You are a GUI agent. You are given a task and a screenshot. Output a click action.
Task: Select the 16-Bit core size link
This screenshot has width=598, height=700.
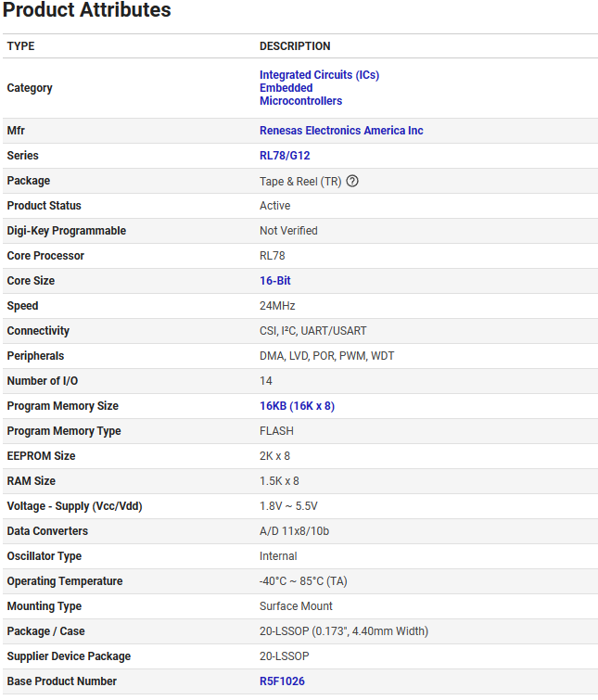click(x=274, y=281)
